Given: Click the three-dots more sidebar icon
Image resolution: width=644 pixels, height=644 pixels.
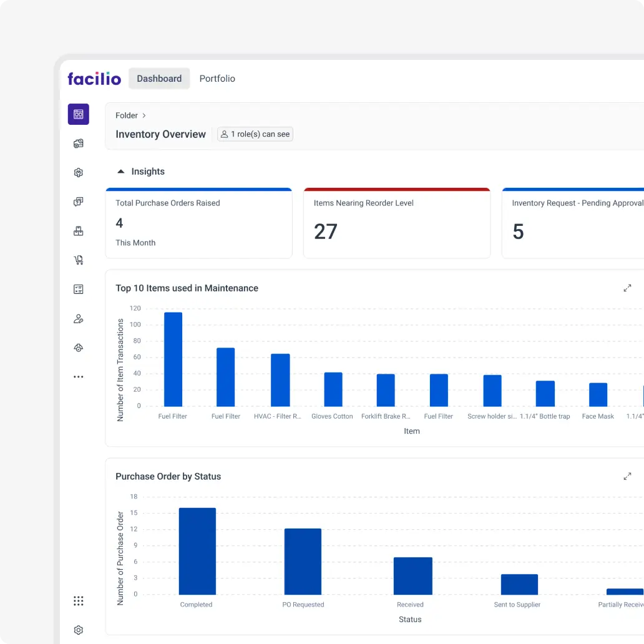Looking at the screenshot, I should click(x=79, y=377).
